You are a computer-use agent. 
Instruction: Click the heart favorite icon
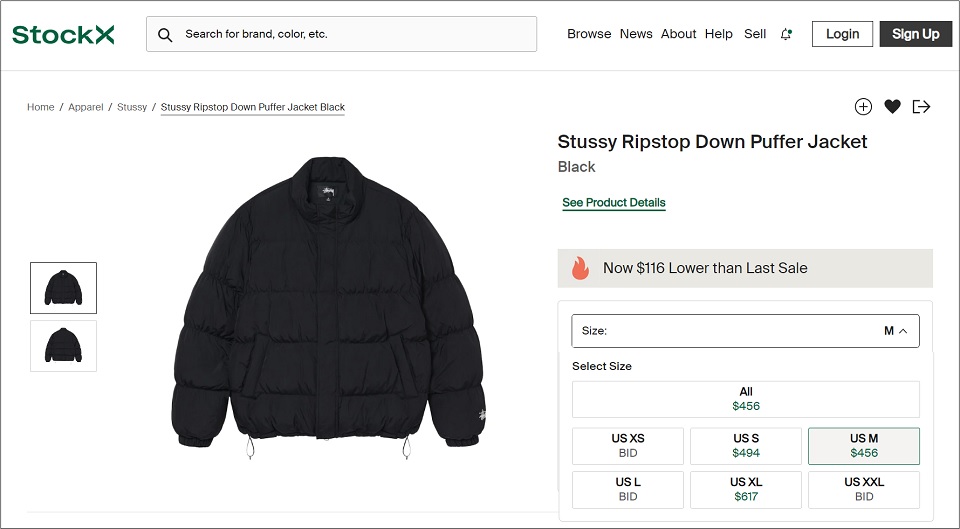click(x=893, y=107)
